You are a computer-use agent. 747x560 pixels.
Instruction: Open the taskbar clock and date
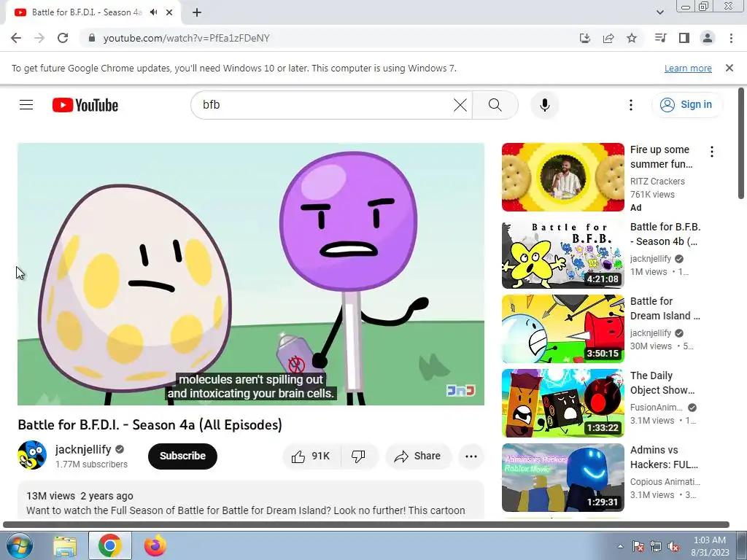pyautogui.click(x=710, y=546)
